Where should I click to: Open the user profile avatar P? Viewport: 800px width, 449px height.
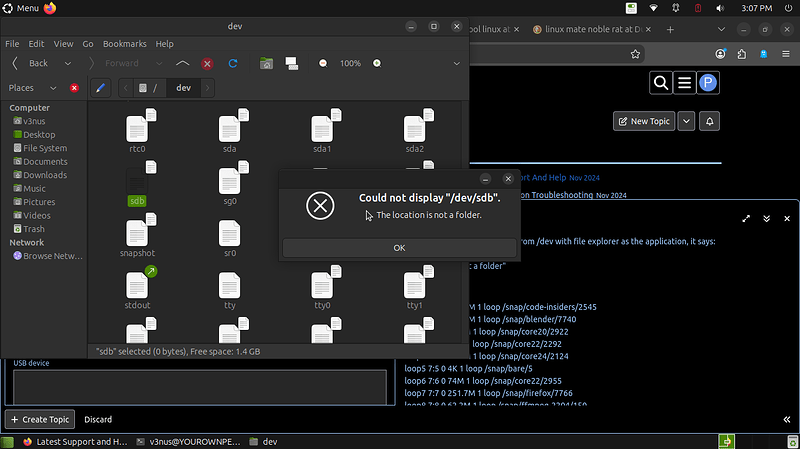[708, 83]
